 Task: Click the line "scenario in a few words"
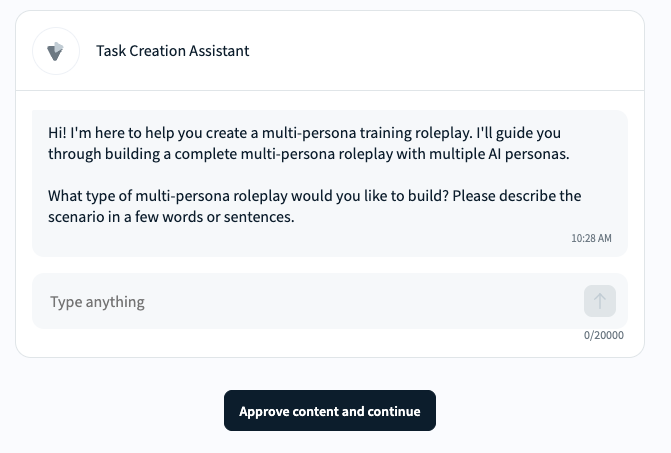[171, 216]
